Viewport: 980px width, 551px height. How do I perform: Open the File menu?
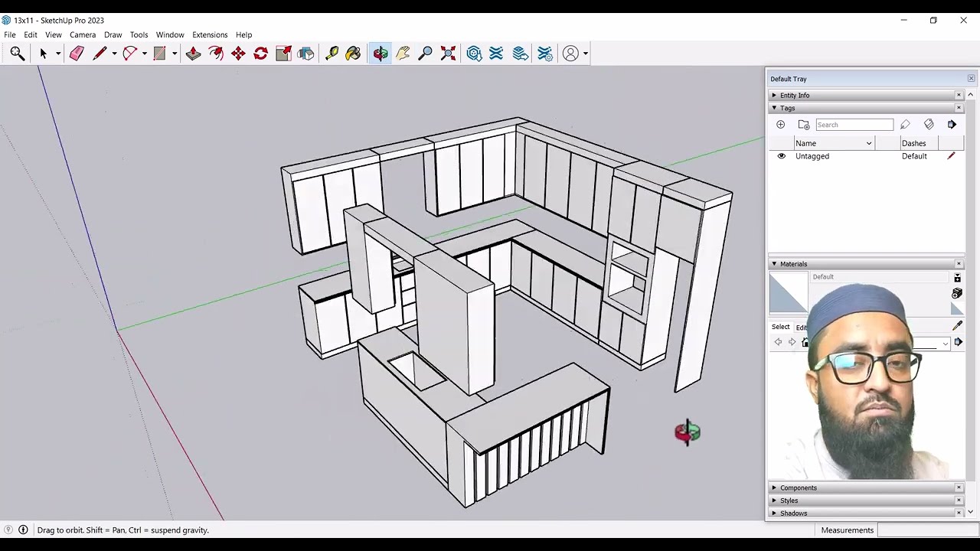tap(10, 34)
